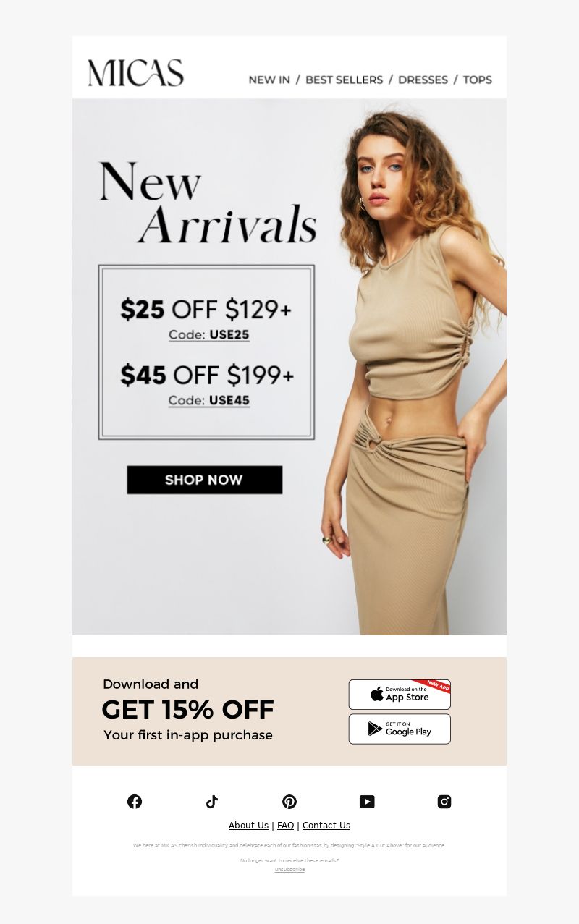Open the TOPS category
This screenshot has height=924, width=579.
(478, 80)
